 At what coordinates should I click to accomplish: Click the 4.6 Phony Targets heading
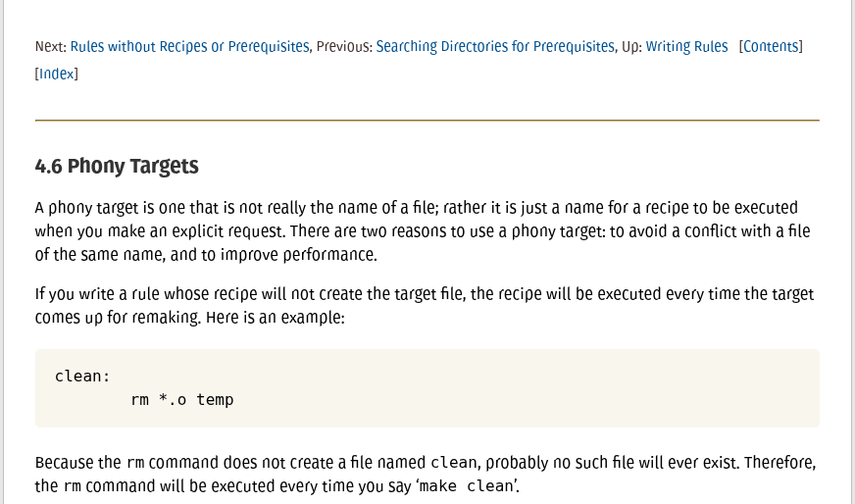pyautogui.click(x=117, y=166)
